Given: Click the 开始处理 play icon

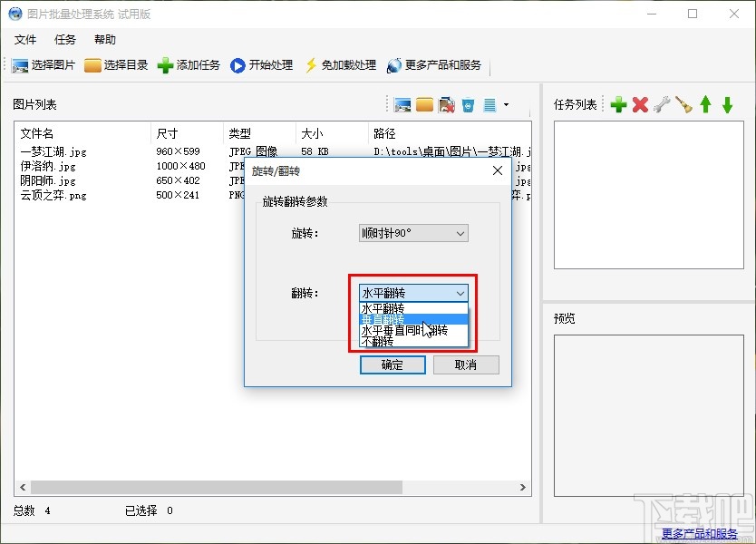Looking at the screenshot, I should pos(237,64).
